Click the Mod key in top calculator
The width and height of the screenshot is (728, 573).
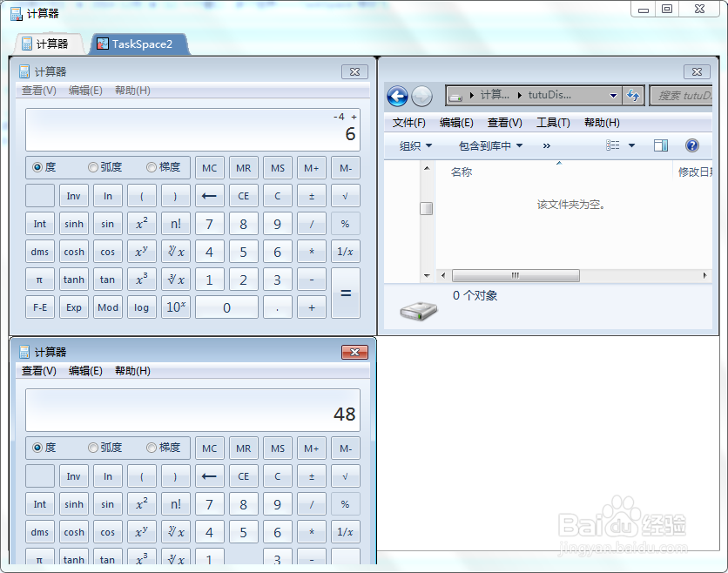click(108, 307)
